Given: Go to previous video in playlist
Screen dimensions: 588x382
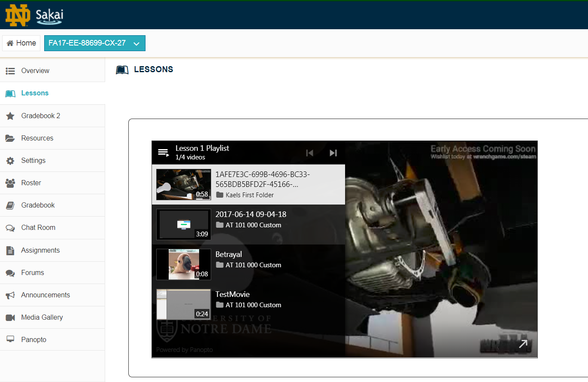Looking at the screenshot, I should pos(309,153).
